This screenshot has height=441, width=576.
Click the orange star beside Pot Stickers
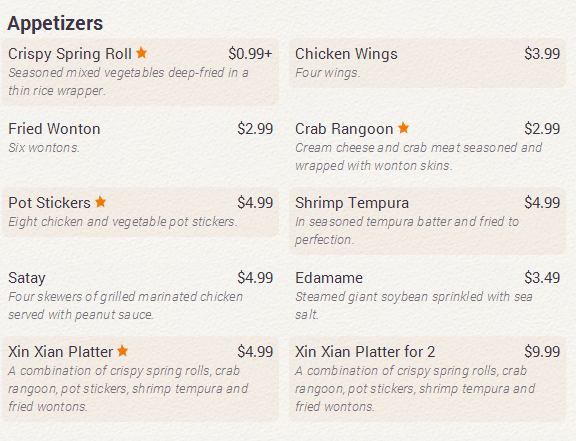click(100, 202)
